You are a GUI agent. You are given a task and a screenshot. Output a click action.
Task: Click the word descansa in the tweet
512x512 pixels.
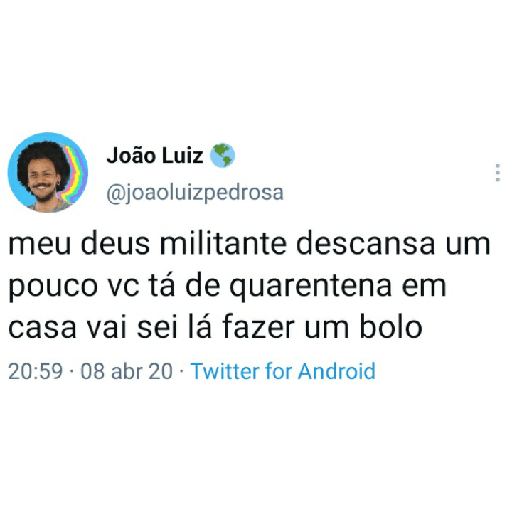tap(365, 243)
